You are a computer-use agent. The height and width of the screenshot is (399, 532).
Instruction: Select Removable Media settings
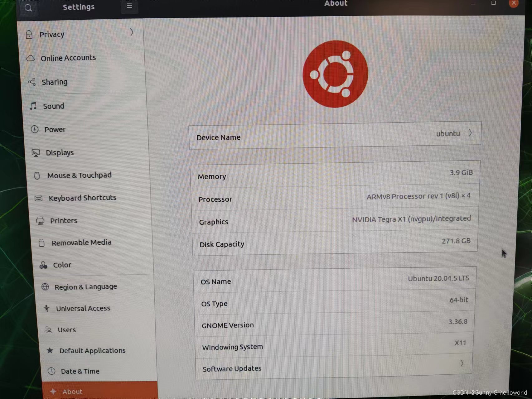click(92, 243)
